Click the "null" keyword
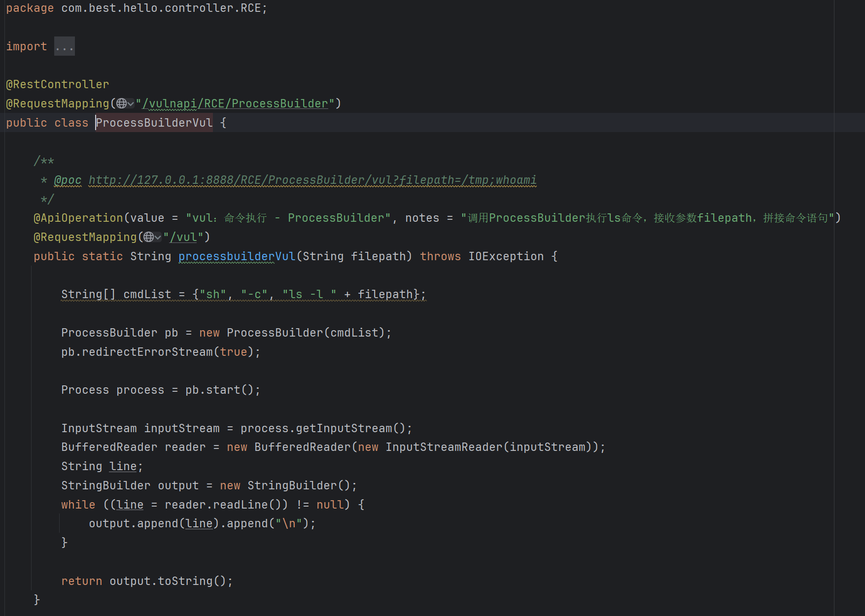The width and height of the screenshot is (865, 616). coord(330,505)
